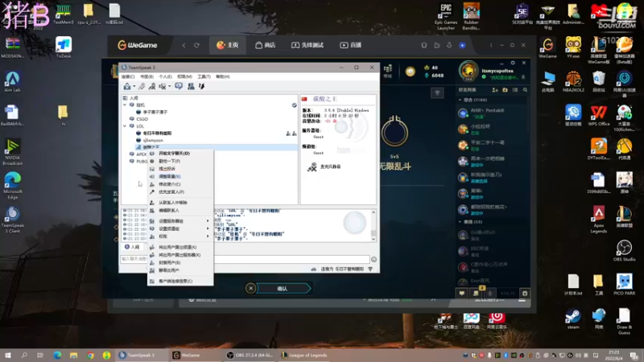Select the bold-named first user under the LOL channel
Image resolution: width=644 pixels, height=362 pixels.
157,134
